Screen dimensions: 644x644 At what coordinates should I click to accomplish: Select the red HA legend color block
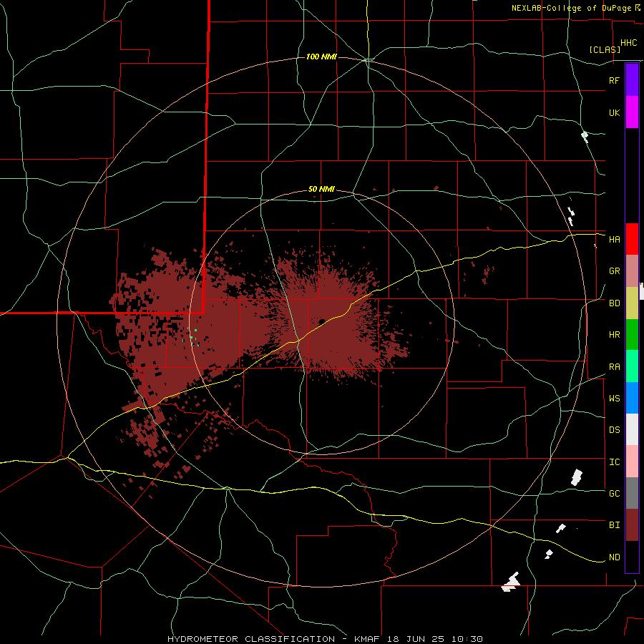[x=632, y=239]
